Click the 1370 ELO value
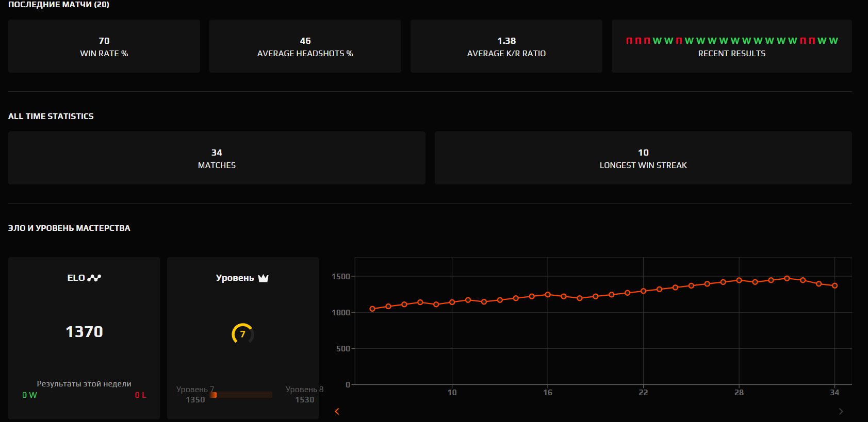 coord(84,332)
